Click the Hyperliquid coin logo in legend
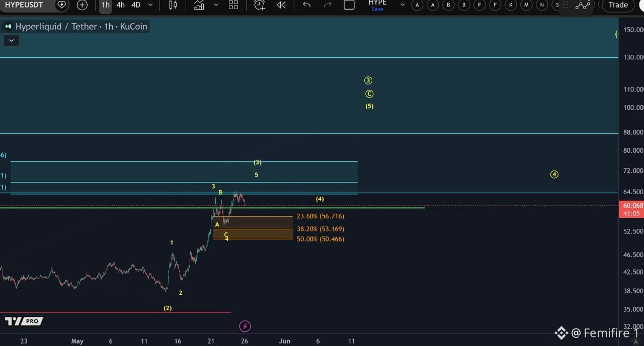This screenshot has height=346, width=644. click(8, 27)
